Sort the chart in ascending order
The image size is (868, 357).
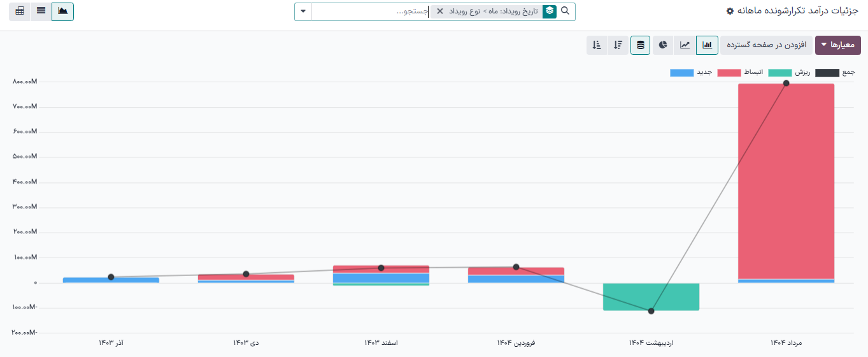pos(596,45)
